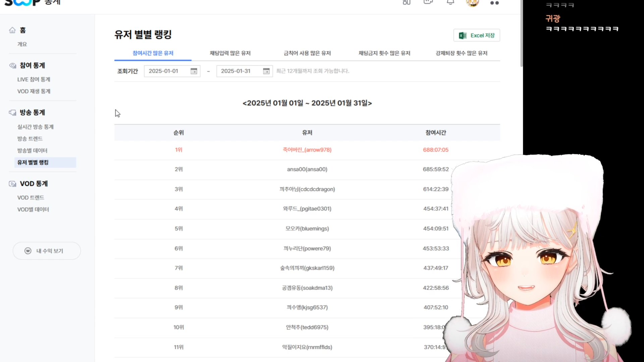Click the page vertical scrollbar
Screen dimensions: 644x362
pos(521,34)
